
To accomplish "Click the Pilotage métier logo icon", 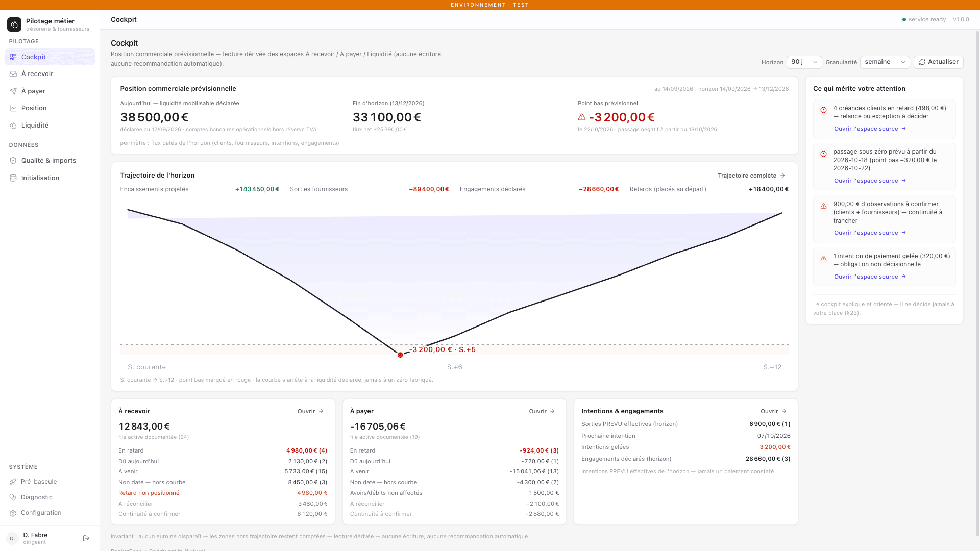I will (x=14, y=24).
